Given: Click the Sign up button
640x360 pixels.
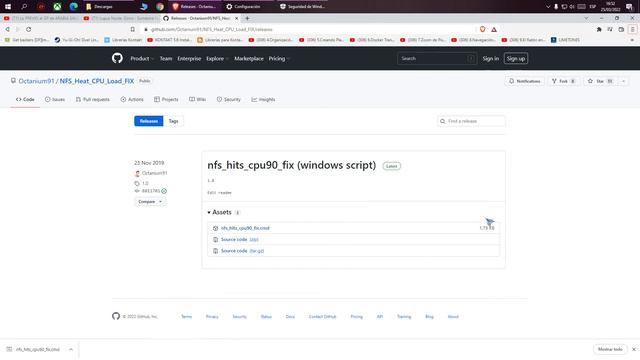Looking at the screenshot, I should pos(516,58).
